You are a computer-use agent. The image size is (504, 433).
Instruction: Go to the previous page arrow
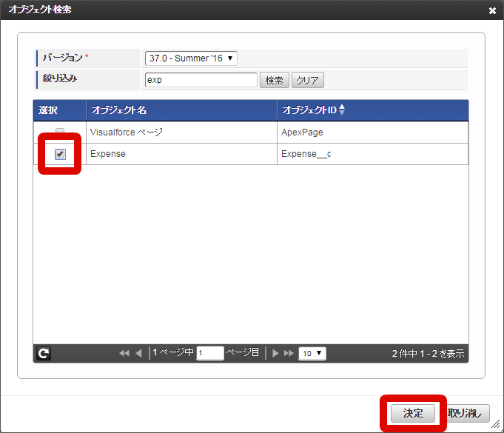138,353
